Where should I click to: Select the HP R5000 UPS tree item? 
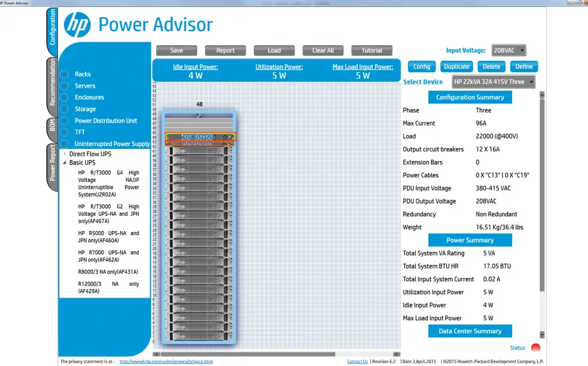click(x=107, y=236)
